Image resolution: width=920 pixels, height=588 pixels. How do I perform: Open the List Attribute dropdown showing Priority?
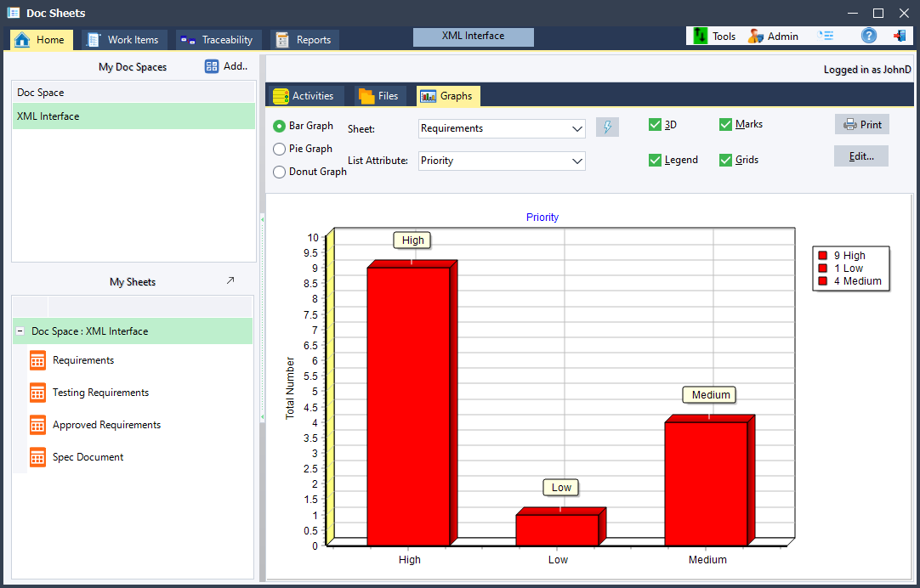pos(501,161)
